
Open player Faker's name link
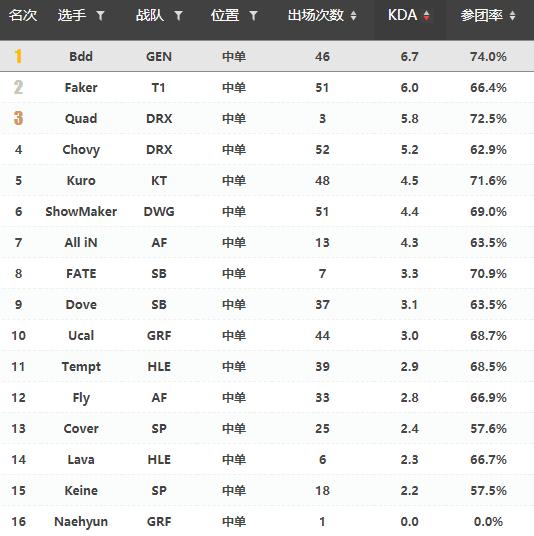point(81,88)
